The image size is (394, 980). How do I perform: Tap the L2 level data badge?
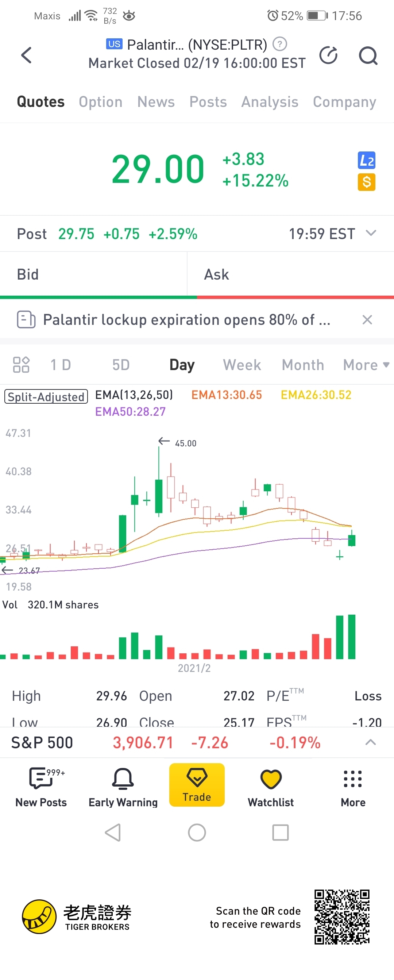(x=366, y=160)
